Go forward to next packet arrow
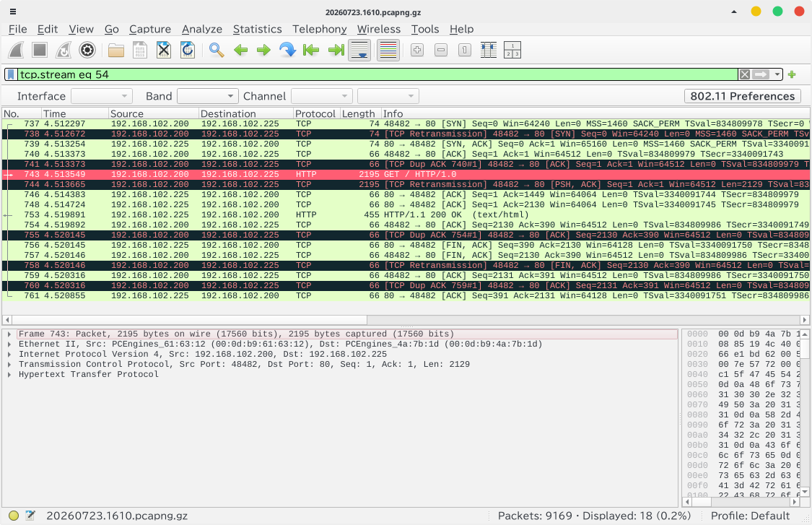The image size is (812, 525). [x=264, y=51]
